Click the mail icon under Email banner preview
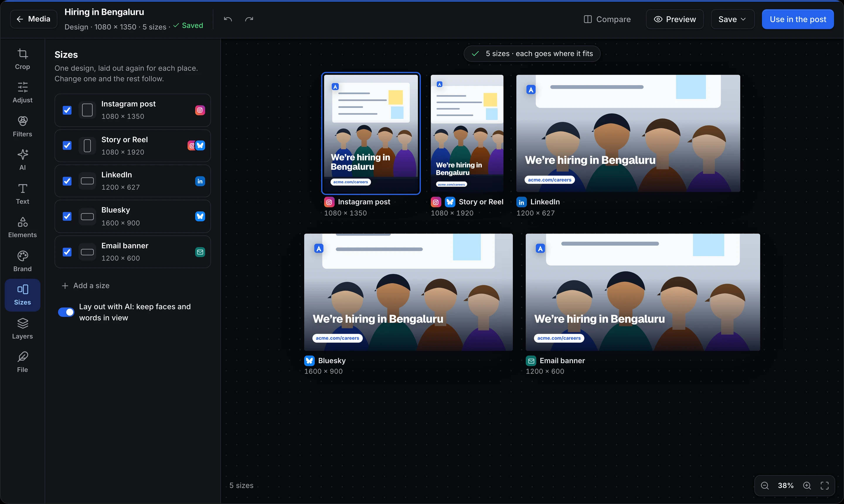 (x=531, y=360)
